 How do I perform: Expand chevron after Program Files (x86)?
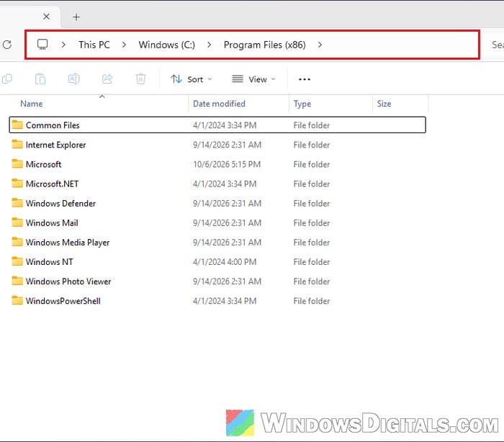pos(320,45)
